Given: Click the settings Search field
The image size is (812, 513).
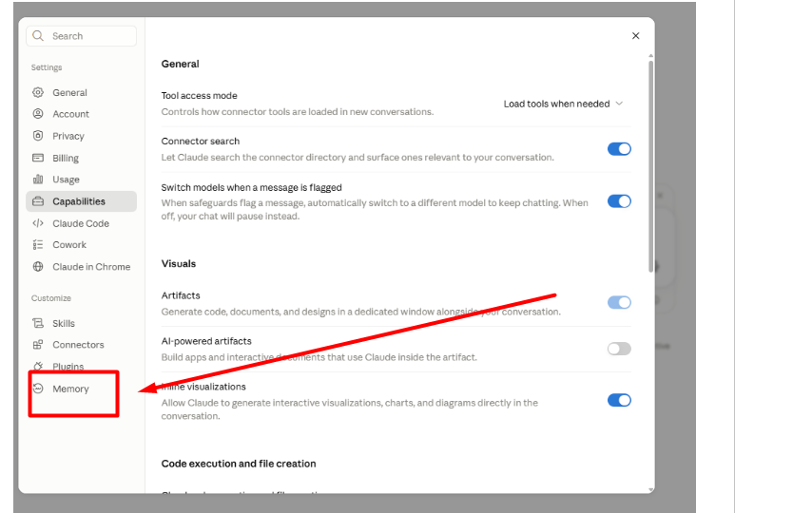Looking at the screenshot, I should coord(82,36).
